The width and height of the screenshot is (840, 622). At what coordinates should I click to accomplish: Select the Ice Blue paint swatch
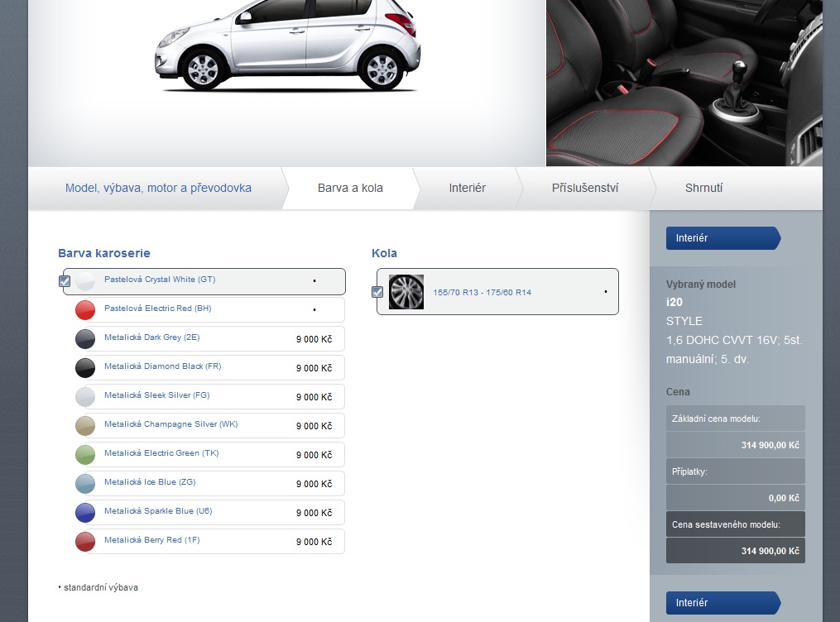point(85,484)
